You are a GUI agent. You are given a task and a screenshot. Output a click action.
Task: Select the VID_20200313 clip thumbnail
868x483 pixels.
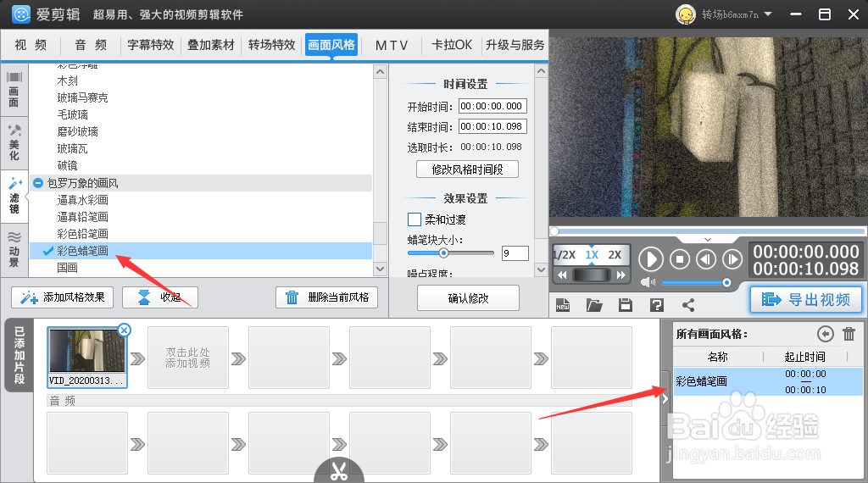(x=87, y=357)
